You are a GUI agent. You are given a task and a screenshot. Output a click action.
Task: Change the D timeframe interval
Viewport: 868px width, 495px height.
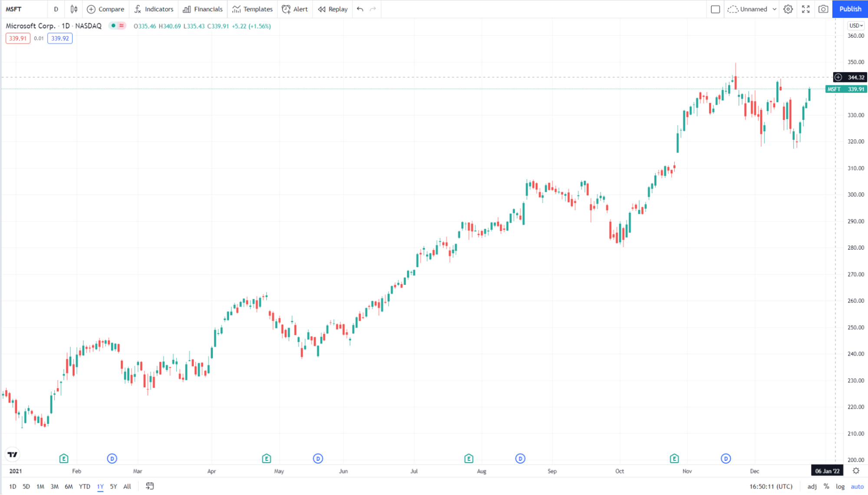click(x=56, y=9)
